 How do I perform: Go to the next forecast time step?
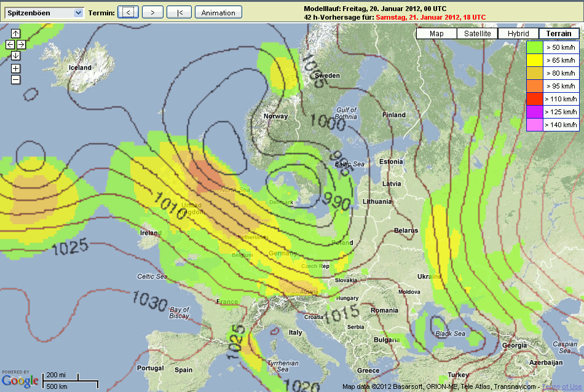pos(152,12)
